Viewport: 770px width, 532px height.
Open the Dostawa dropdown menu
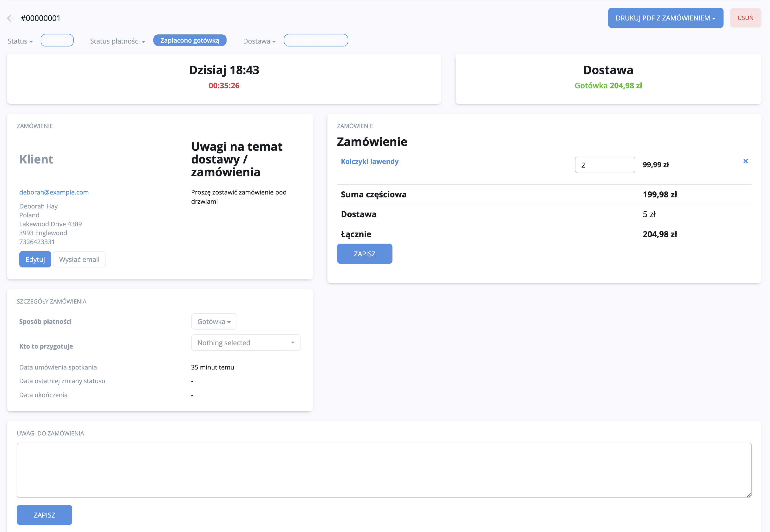[x=259, y=41]
